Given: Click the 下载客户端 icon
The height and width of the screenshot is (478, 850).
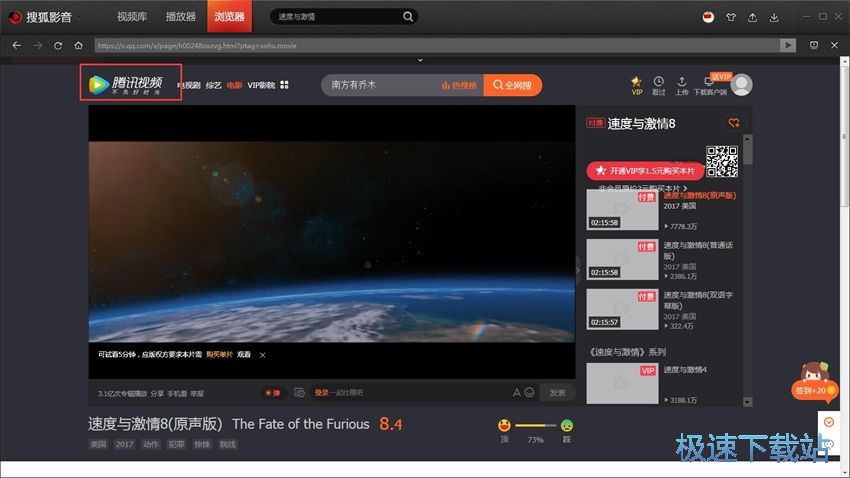Looking at the screenshot, I should pos(710,85).
